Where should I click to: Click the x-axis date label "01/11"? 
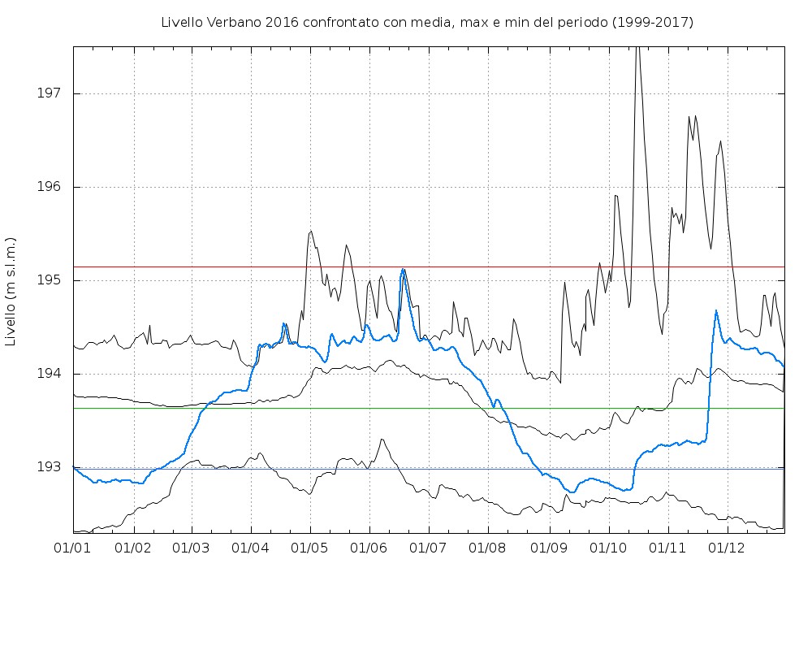[667, 548]
